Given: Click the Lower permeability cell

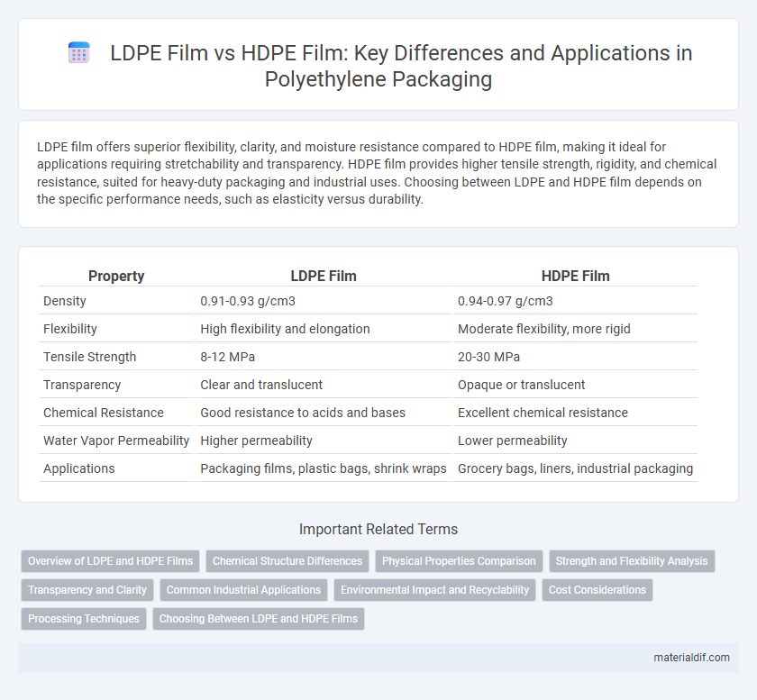Looking at the screenshot, I should pos(575,441).
